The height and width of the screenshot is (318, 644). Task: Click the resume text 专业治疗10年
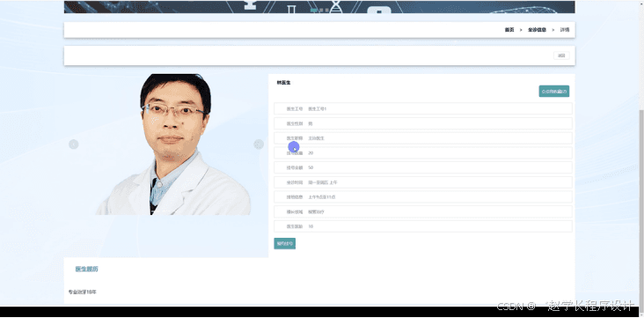[x=83, y=292]
